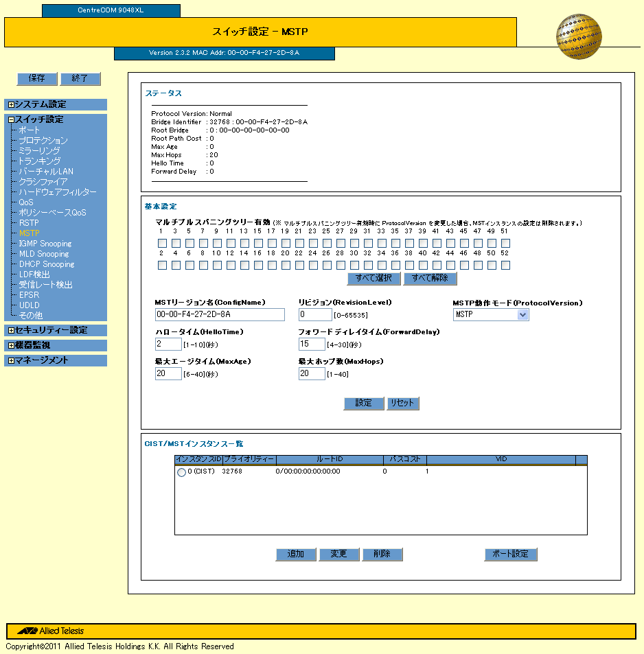The width and height of the screenshot is (644, 654).
Task: Click すべて解除 to deselect all ports
Action: (x=430, y=278)
